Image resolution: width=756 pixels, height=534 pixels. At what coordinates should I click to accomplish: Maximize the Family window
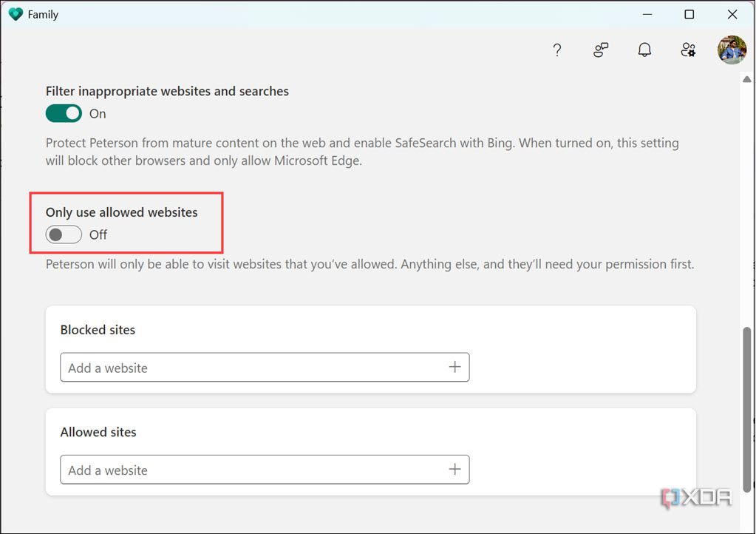click(x=689, y=14)
